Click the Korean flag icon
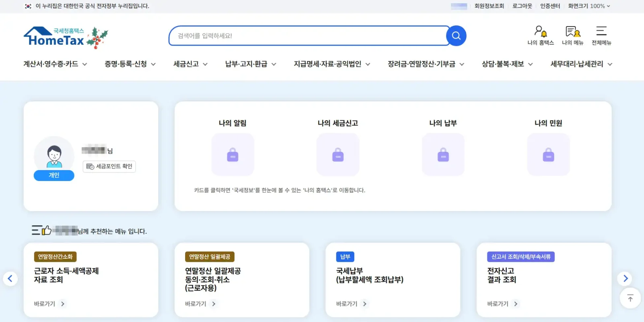644x322 pixels. click(x=28, y=6)
